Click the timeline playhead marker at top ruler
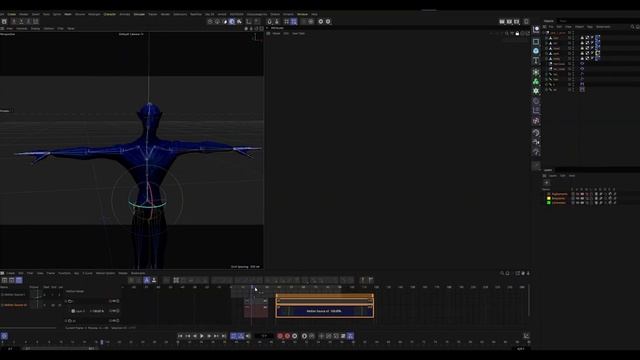Image resolution: width=640 pixels, height=360 pixels. click(x=252, y=287)
